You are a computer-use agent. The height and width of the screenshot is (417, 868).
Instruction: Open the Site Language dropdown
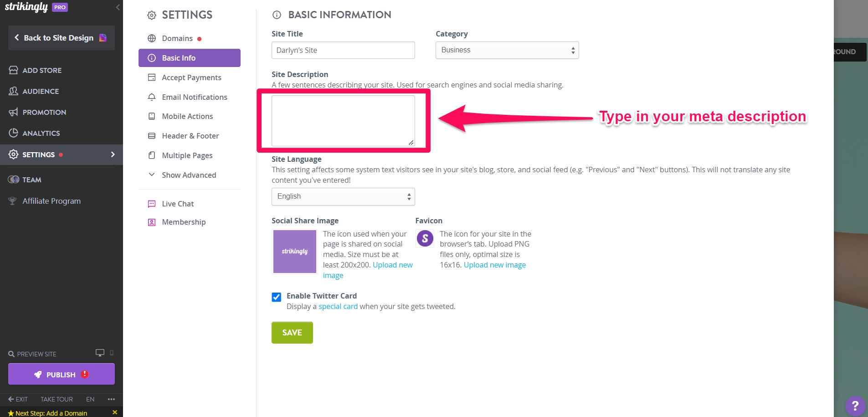coord(343,196)
